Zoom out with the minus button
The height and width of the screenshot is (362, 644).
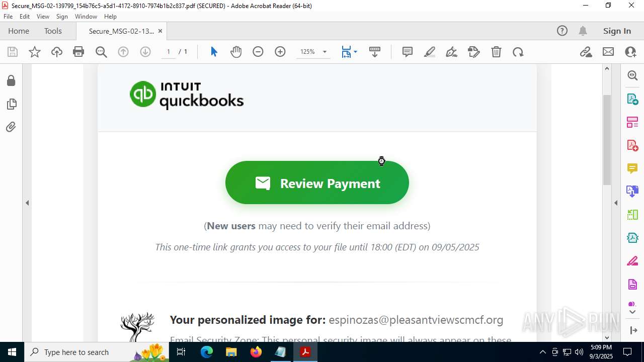coord(258,52)
